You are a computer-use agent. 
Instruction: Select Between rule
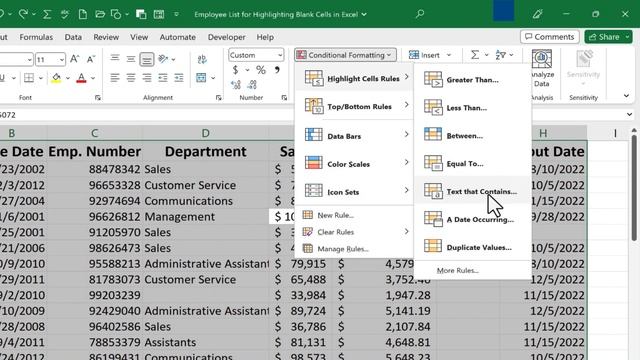(x=472, y=136)
